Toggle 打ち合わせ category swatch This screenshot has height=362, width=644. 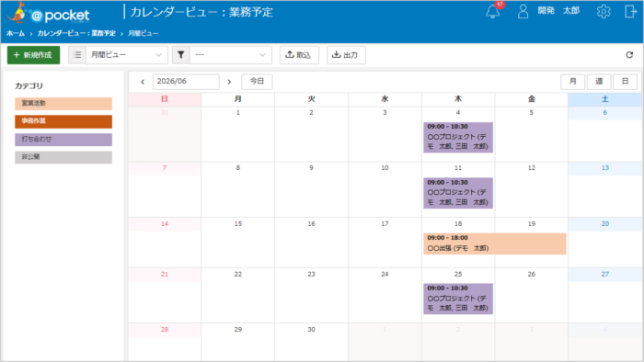63,140
